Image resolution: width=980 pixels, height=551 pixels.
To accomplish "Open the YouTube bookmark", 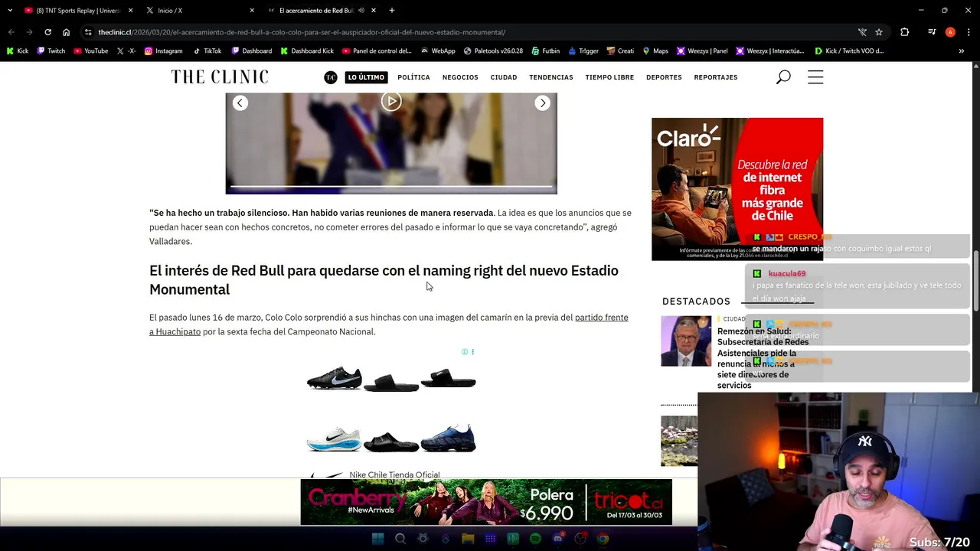I will pos(91,51).
